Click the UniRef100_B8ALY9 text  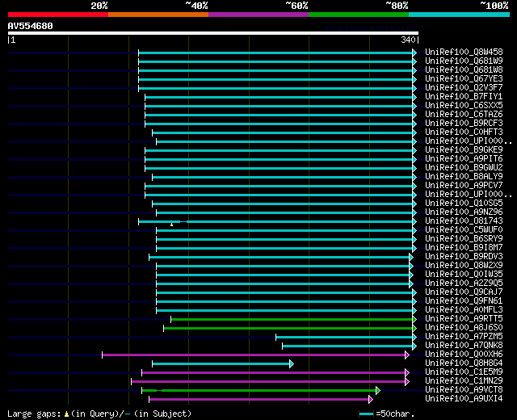[464, 176]
